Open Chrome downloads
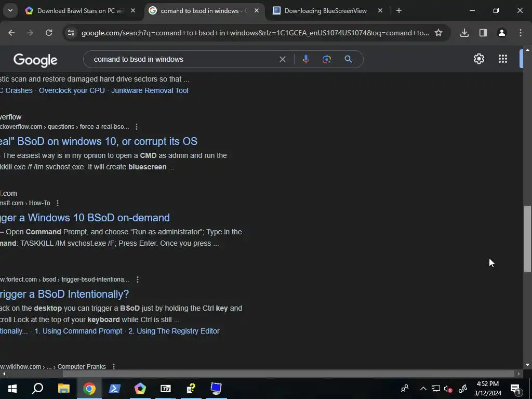Screen dimensions: 532x399 pos(464,33)
